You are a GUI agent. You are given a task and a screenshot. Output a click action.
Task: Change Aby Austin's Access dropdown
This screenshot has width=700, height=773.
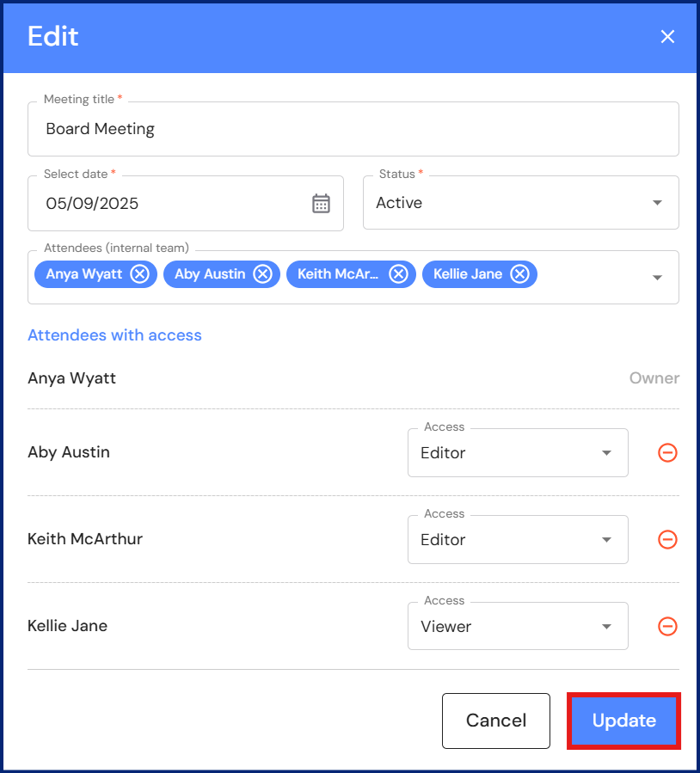pyautogui.click(x=517, y=452)
